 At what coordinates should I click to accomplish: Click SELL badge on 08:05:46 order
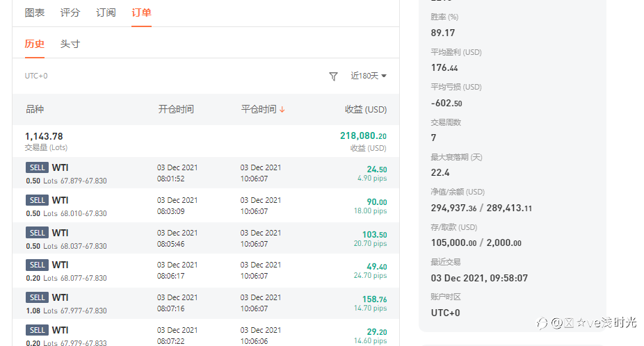37,233
